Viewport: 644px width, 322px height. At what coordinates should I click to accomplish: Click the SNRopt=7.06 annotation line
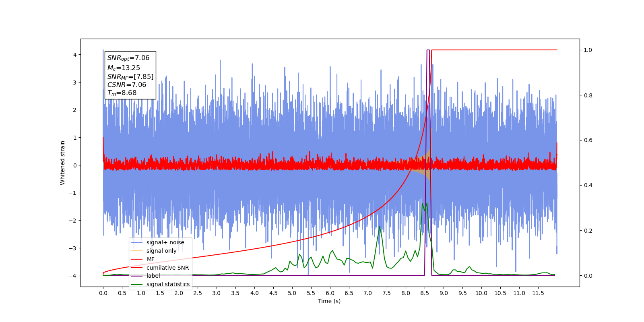pos(128,58)
